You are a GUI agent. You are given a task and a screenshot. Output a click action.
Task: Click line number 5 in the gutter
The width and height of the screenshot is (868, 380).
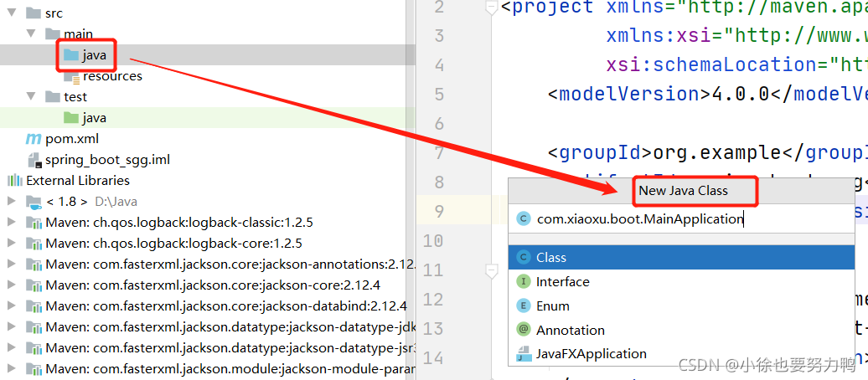point(439,94)
